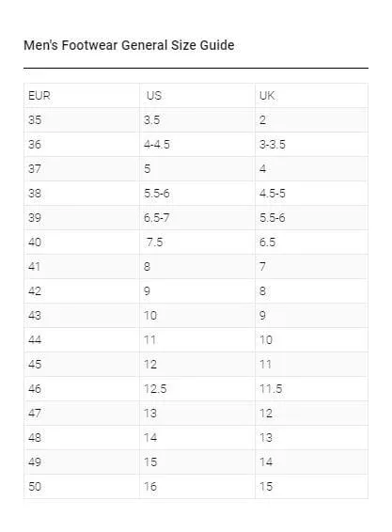Select the UK column header
The width and height of the screenshot is (392, 532).
(x=311, y=96)
